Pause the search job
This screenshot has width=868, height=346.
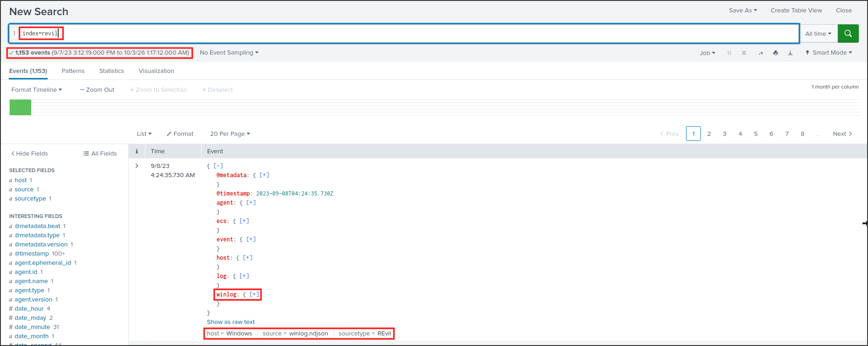point(729,53)
